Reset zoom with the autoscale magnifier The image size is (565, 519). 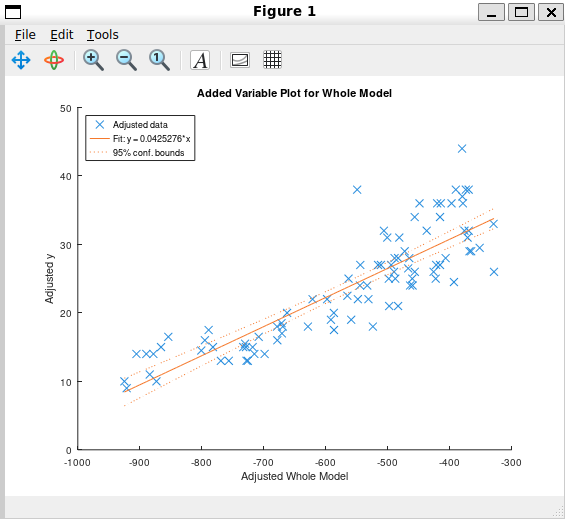click(x=159, y=60)
